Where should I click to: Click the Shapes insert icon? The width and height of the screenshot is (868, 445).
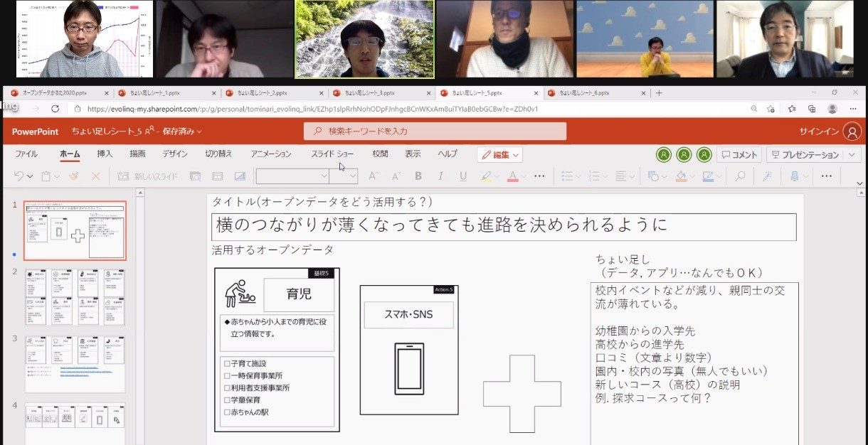click(x=654, y=176)
